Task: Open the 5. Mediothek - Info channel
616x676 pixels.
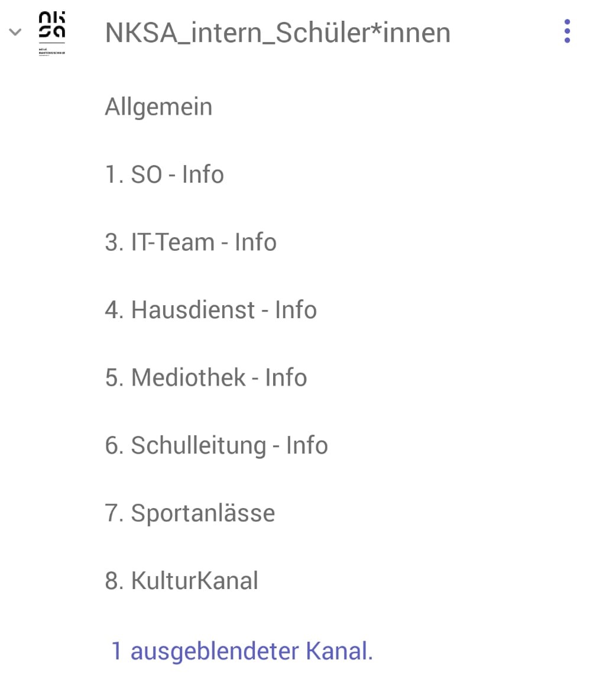Action: [206, 377]
